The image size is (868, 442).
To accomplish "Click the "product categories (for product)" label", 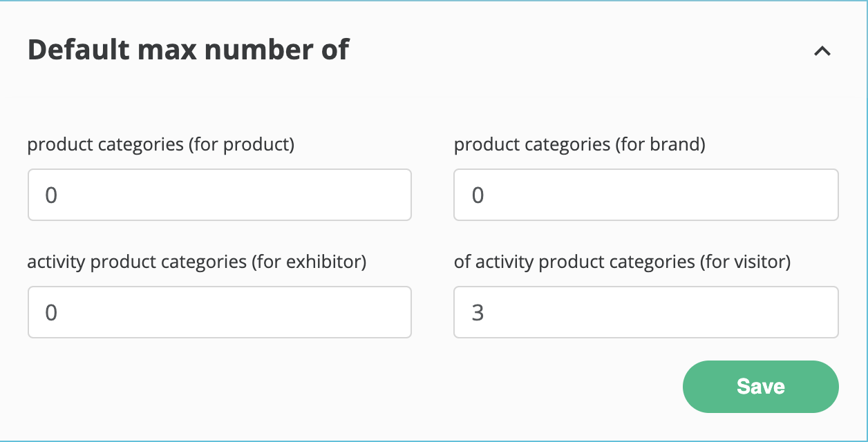I will [x=161, y=145].
